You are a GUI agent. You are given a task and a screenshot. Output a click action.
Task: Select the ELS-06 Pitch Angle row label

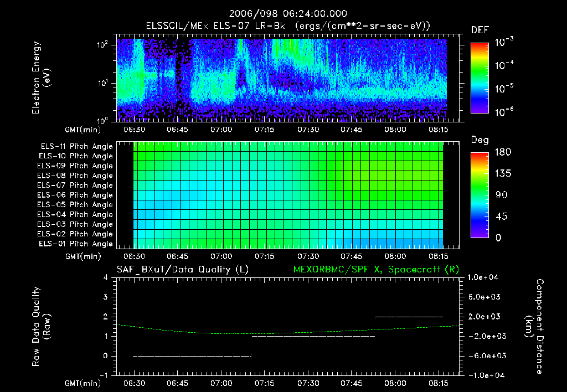(75, 195)
